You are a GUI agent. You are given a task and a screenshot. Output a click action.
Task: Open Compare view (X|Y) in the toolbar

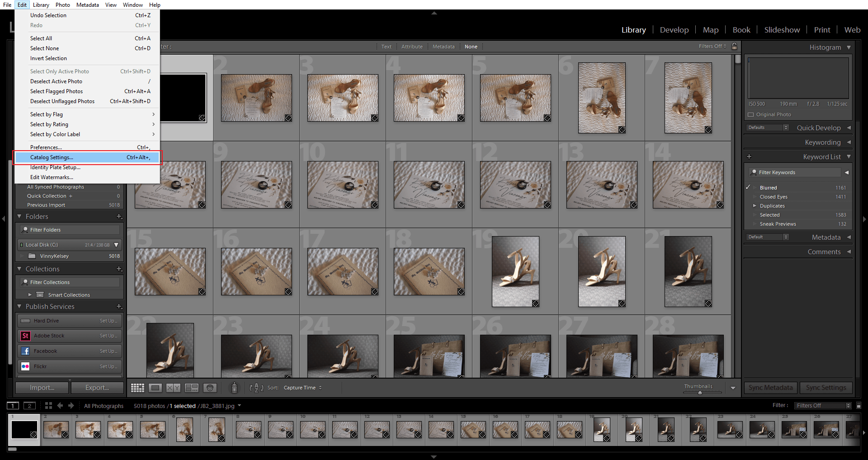173,388
